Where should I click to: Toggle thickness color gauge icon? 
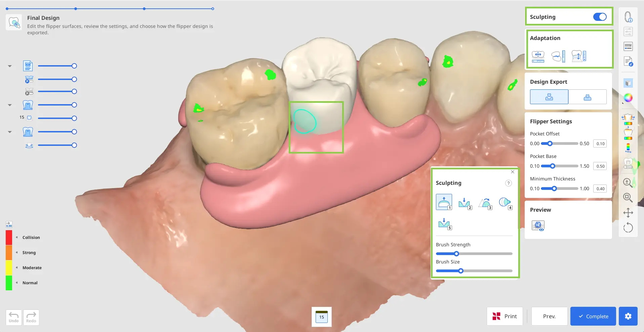pyautogui.click(x=628, y=148)
